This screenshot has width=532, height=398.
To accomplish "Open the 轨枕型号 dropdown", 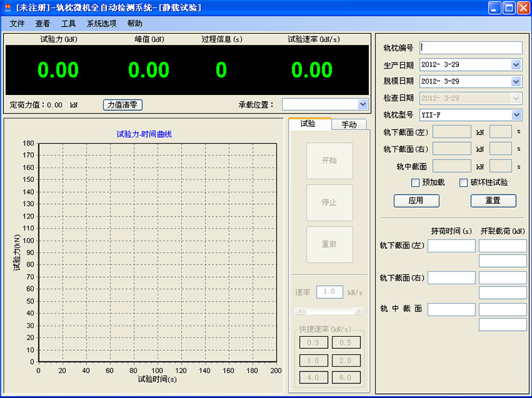I will 516,115.
